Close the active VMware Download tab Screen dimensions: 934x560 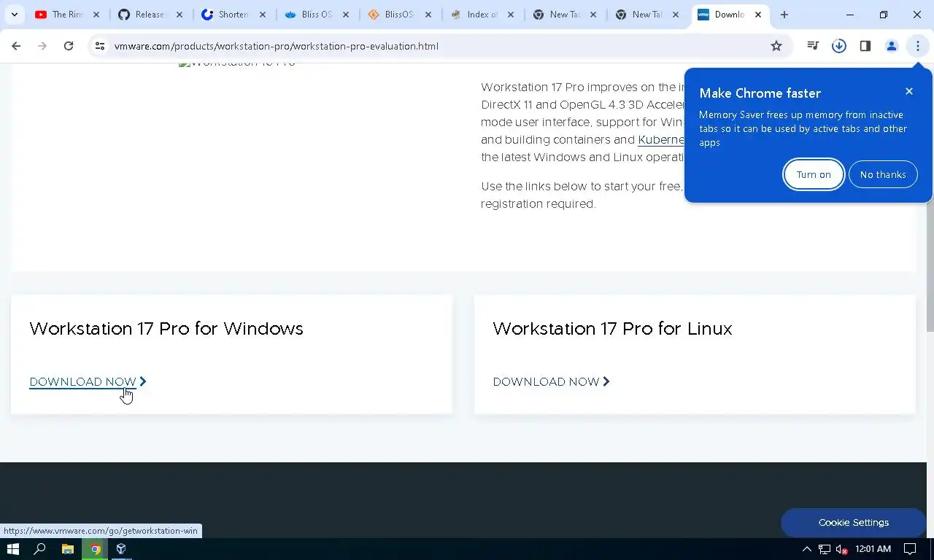[757, 15]
